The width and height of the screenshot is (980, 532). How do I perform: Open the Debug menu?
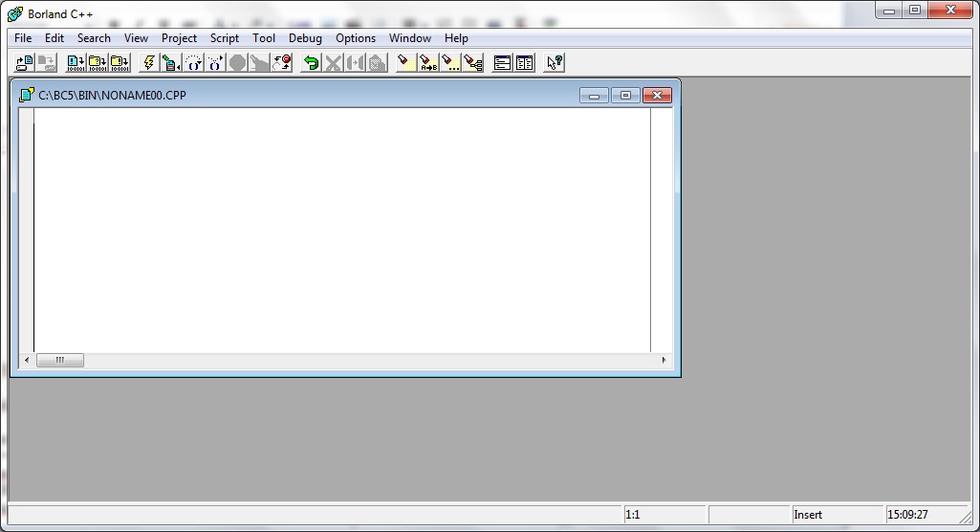point(305,38)
